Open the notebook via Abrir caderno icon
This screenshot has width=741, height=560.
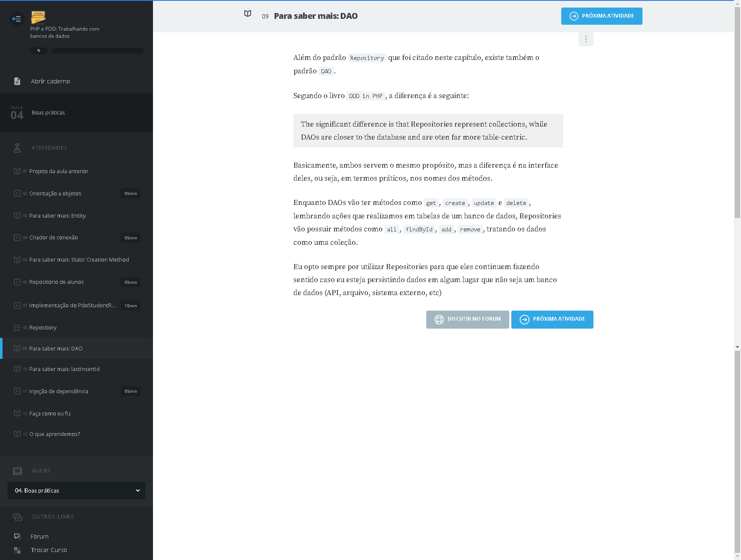pos(17,81)
